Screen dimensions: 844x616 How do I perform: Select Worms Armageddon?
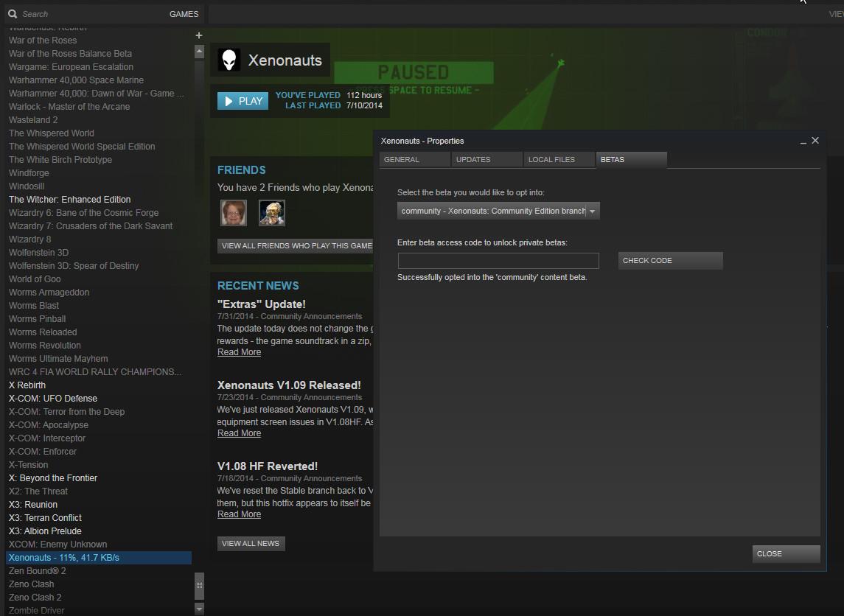click(49, 292)
